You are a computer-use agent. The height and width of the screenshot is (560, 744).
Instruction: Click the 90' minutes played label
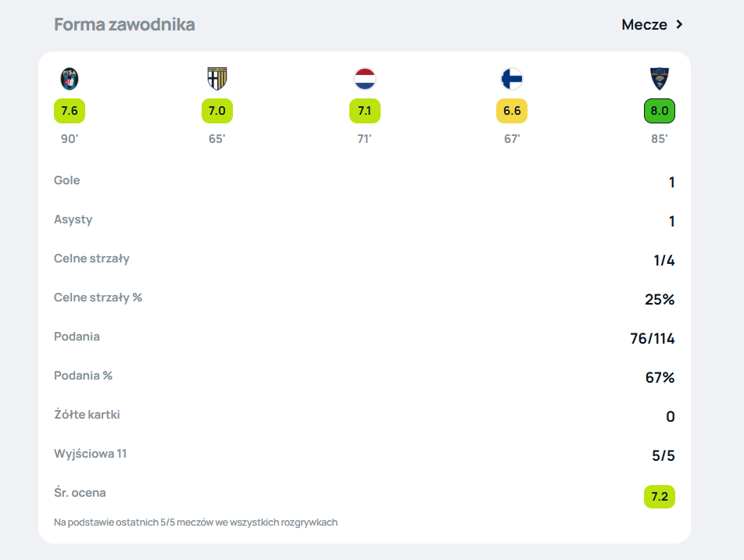pos(70,139)
